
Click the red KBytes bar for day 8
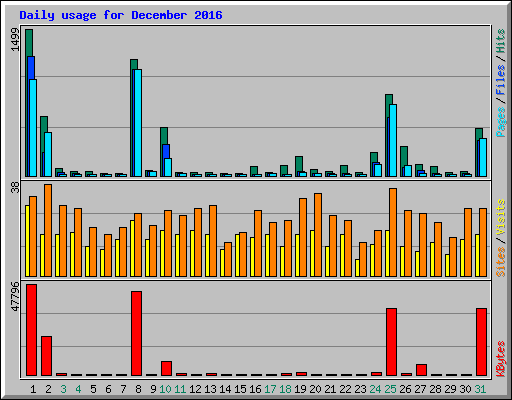pos(136,333)
